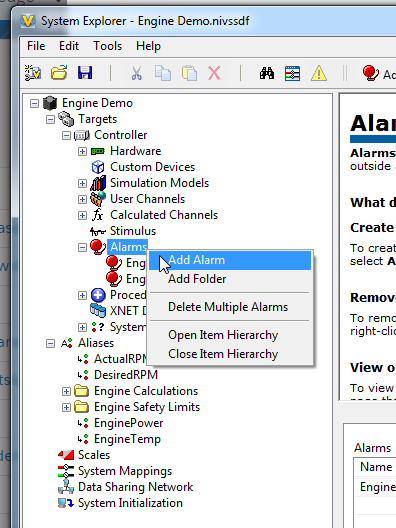Click the Stimulus waveform icon
Screen dimensions: 396x528
[x=98, y=231]
